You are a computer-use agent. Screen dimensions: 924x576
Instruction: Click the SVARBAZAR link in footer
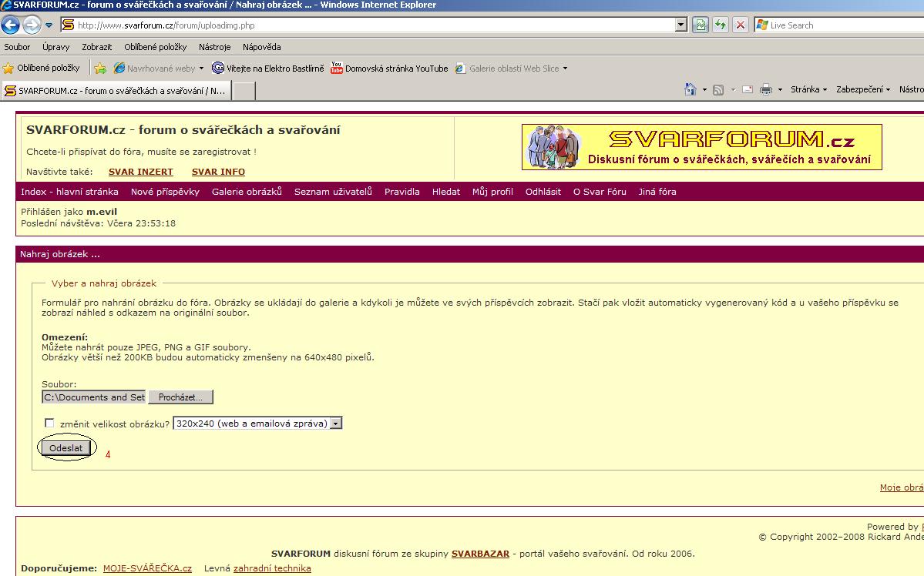480,554
